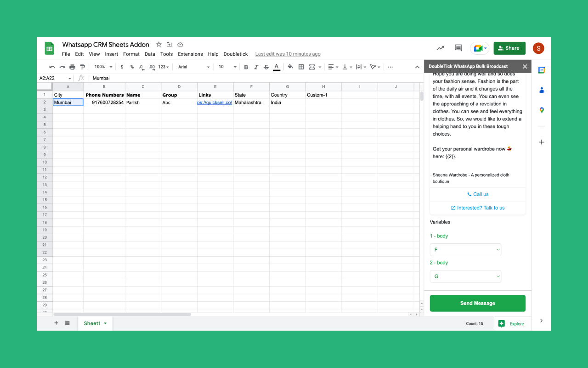Close the DoubleTick WhatsApp Bulk Broadcast panel
The width and height of the screenshot is (588, 368).
525,67
